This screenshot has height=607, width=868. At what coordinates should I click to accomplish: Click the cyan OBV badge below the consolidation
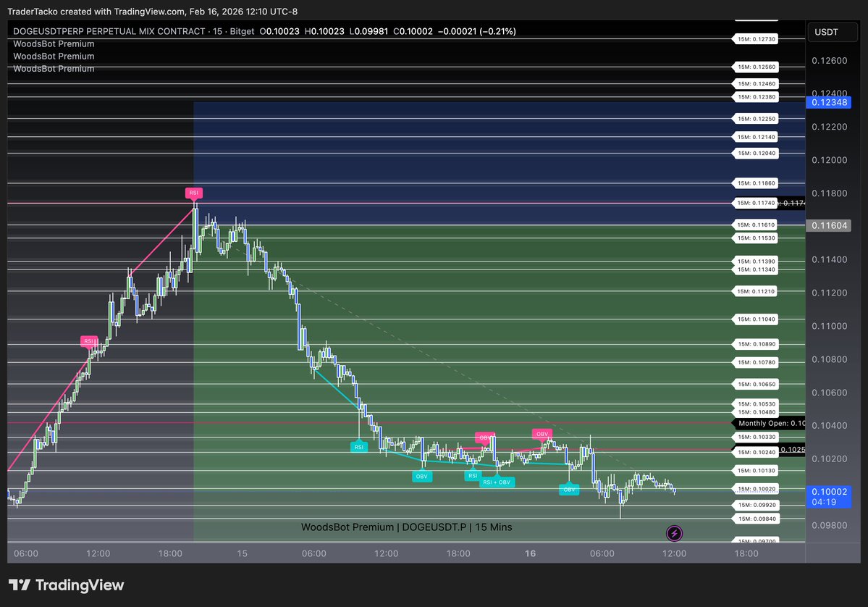(x=421, y=476)
